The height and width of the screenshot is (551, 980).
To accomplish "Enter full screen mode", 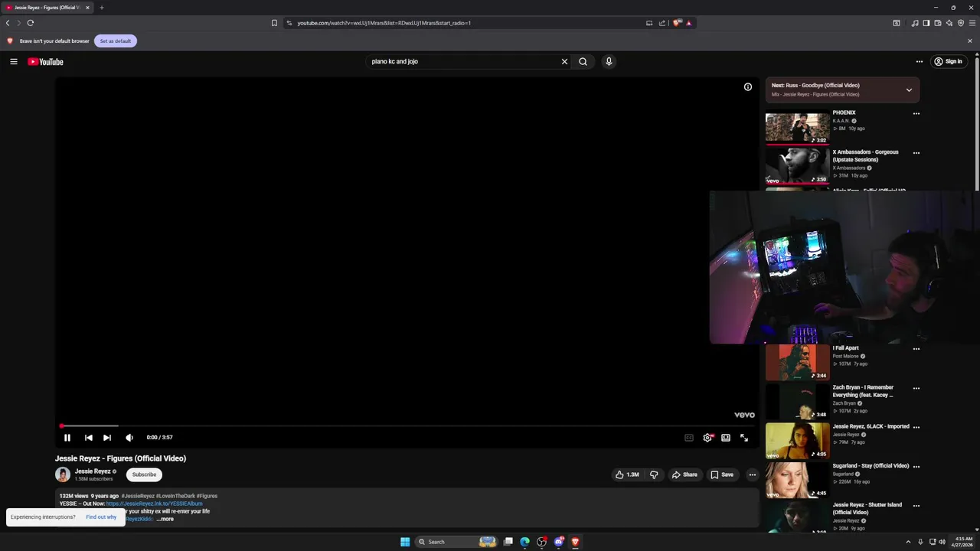I will click(744, 438).
